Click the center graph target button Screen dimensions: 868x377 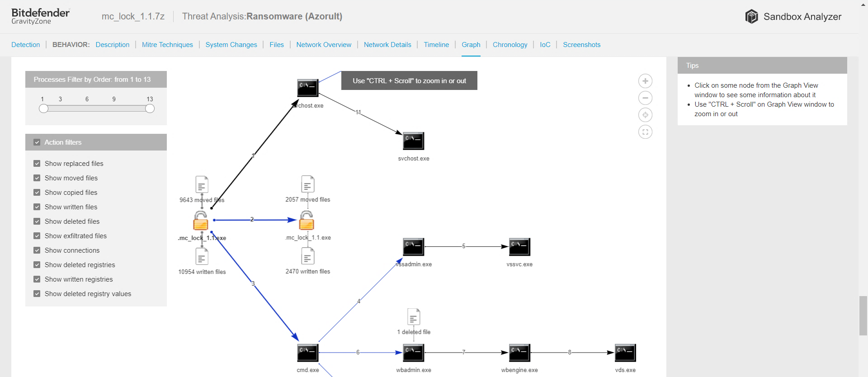pos(645,115)
